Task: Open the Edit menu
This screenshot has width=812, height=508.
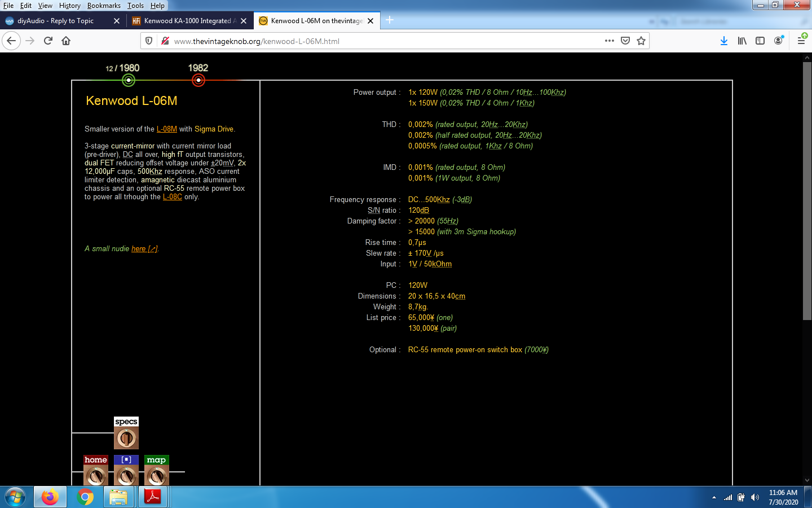Action: pos(26,6)
